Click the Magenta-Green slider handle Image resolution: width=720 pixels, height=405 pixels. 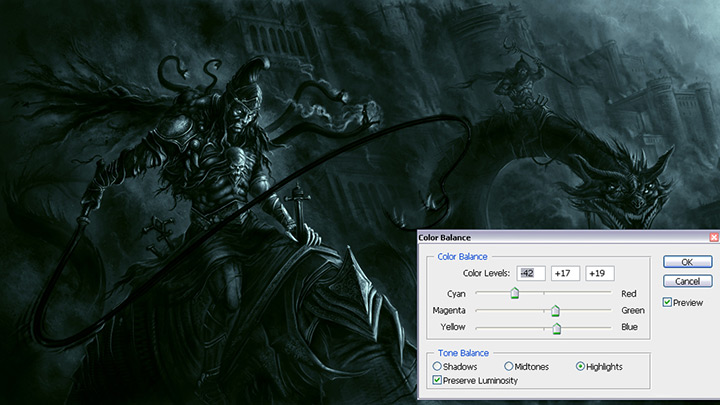[x=555, y=311]
